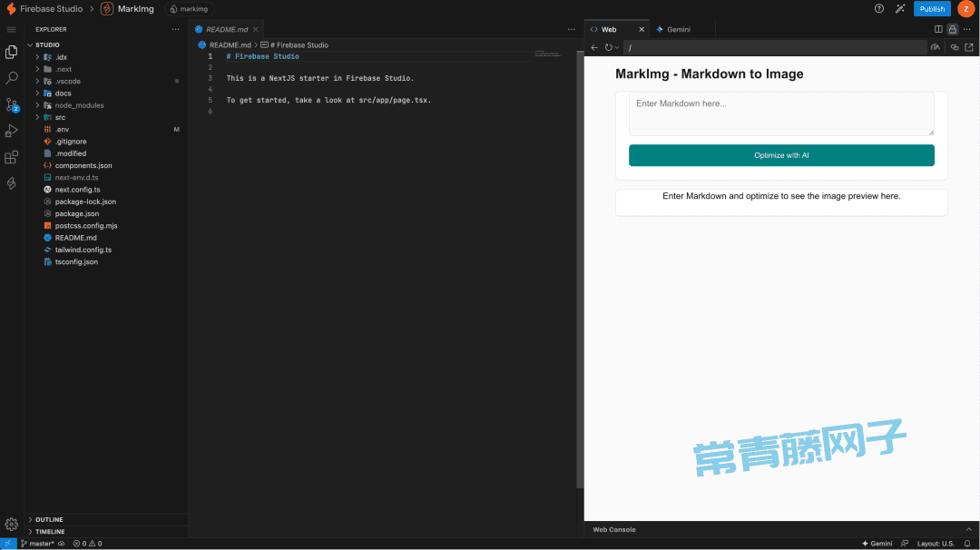Click the markimg workspace pill

pyautogui.click(x=190, y=9)
